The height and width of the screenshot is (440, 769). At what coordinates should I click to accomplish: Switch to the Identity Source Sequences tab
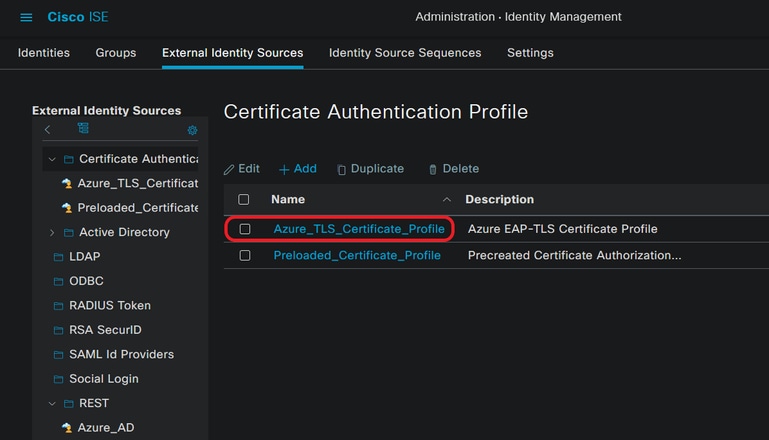click(404, 53)
